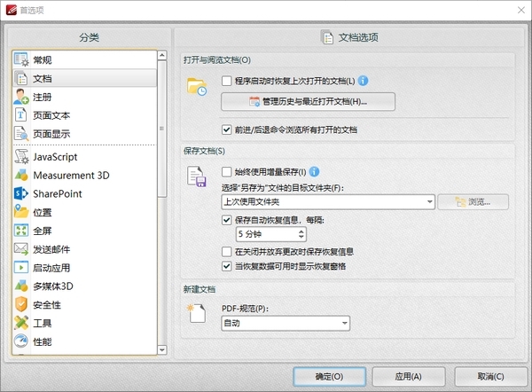Open the JavaScript scroll icon
Viewport: 532px width, 392px height.
tap(21, 156)
